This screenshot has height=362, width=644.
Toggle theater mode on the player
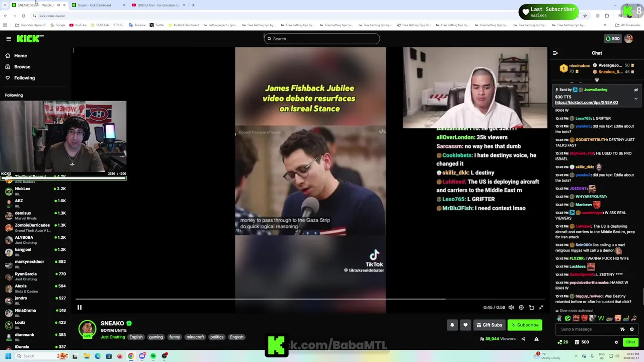[x=531, y=307]
